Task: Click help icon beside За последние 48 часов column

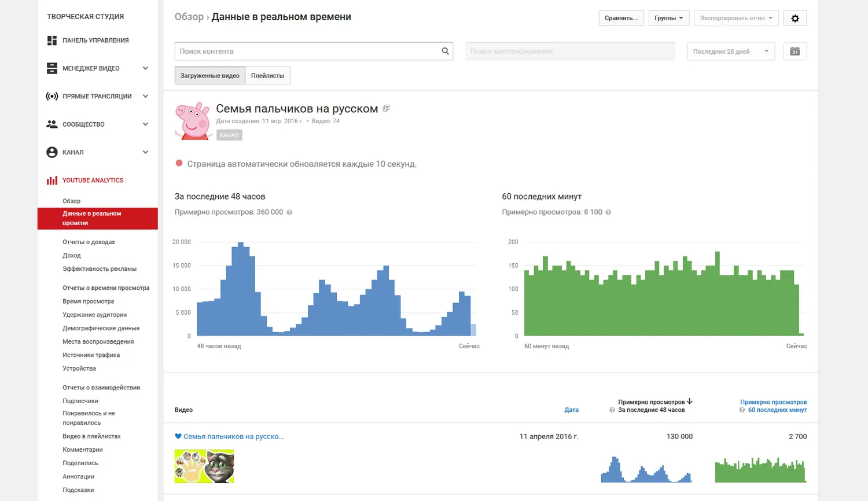Action: (x=612, y=410)
